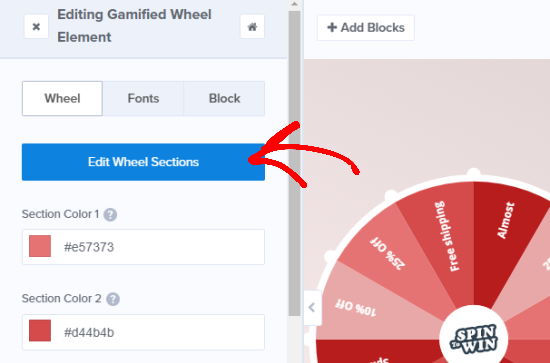Open the Block tab
Viewport: 550px width, 363px height.
click(224, 99)
